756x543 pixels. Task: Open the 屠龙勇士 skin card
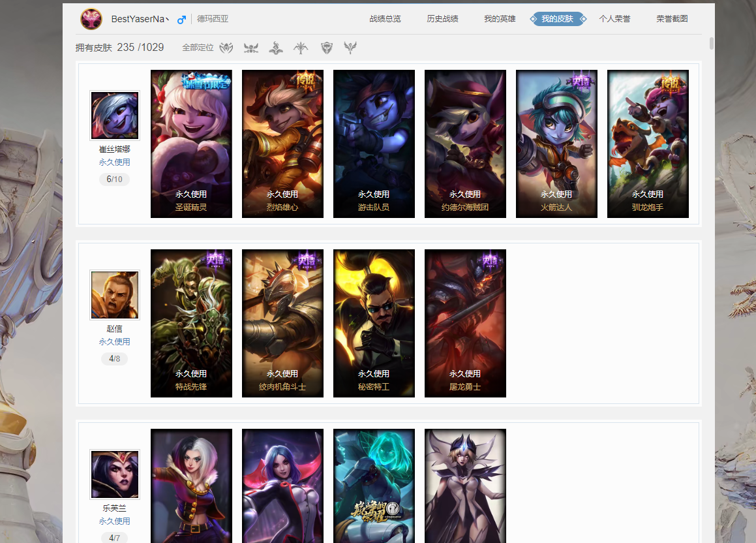[x=465, y=323]
